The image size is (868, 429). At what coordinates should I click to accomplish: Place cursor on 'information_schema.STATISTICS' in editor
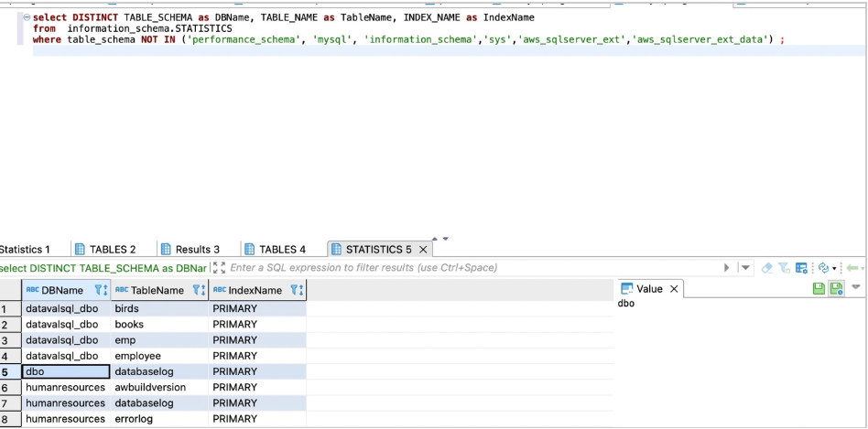(149, 28)
